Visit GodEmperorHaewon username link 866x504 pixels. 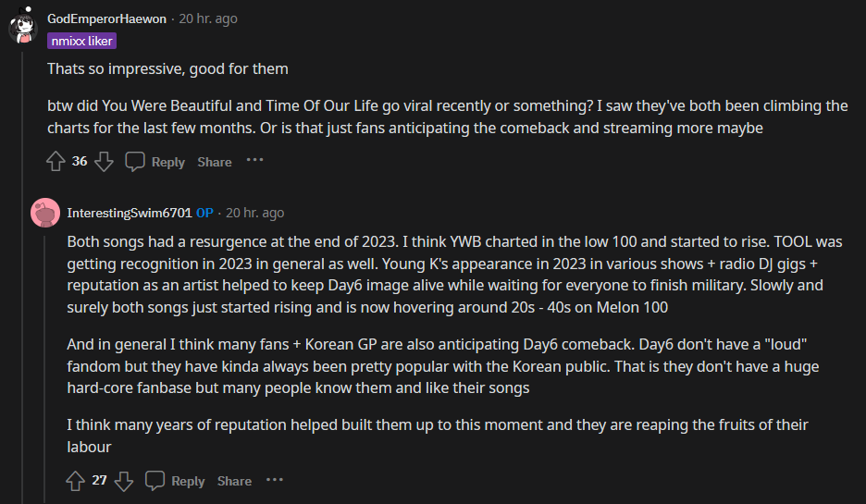pos(108,18)
